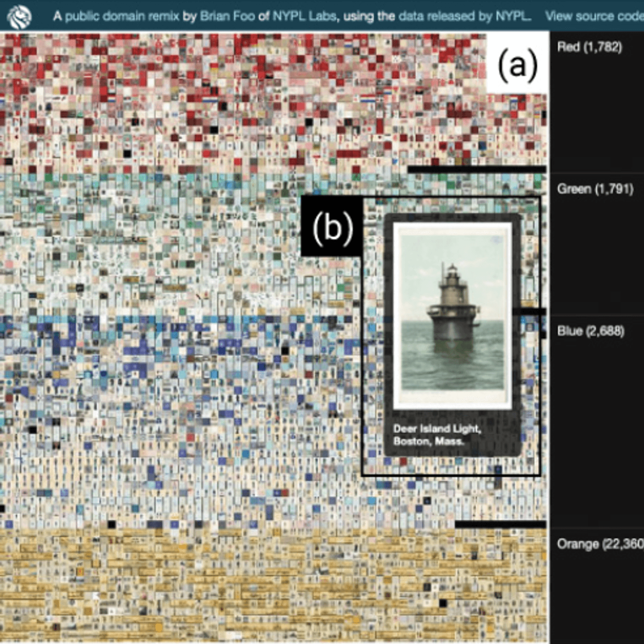Visit the NYPL Labs link
Image resolution: width=644 pixels, height=644 pixels.
(304, 17)
